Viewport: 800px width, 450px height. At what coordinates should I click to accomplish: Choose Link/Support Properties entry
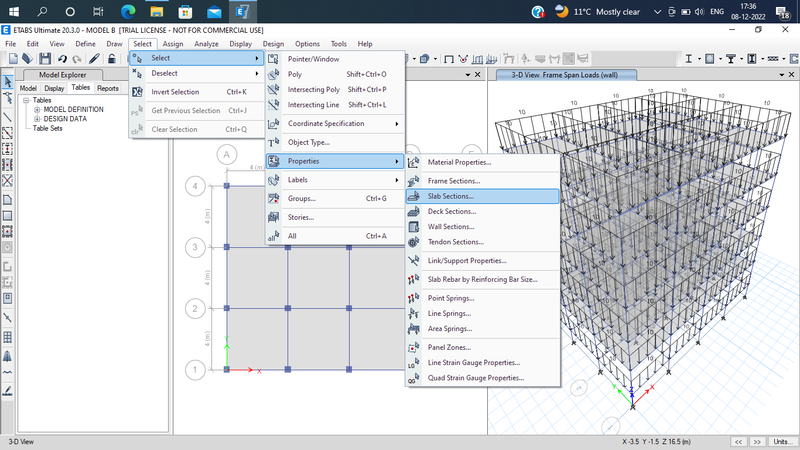tap(482, 261)
